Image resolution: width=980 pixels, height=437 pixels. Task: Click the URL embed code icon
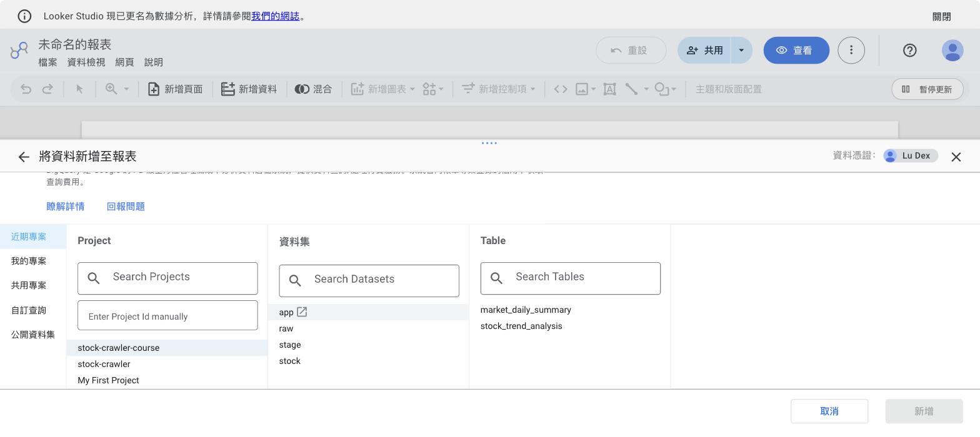coord(561,89)
